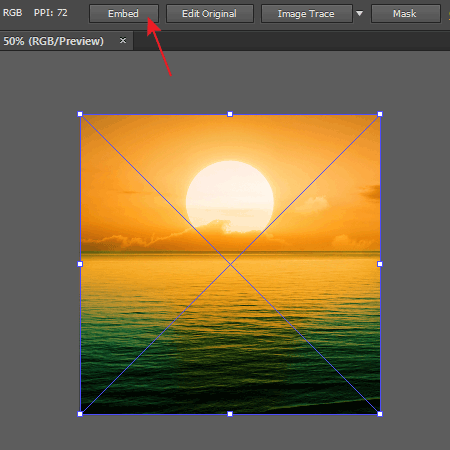Click the bottom-left corner selection handle

click(80, 414)
